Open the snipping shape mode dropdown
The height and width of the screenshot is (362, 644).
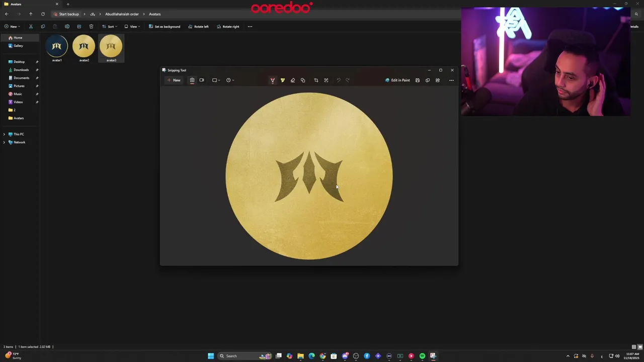coord(216,80)
